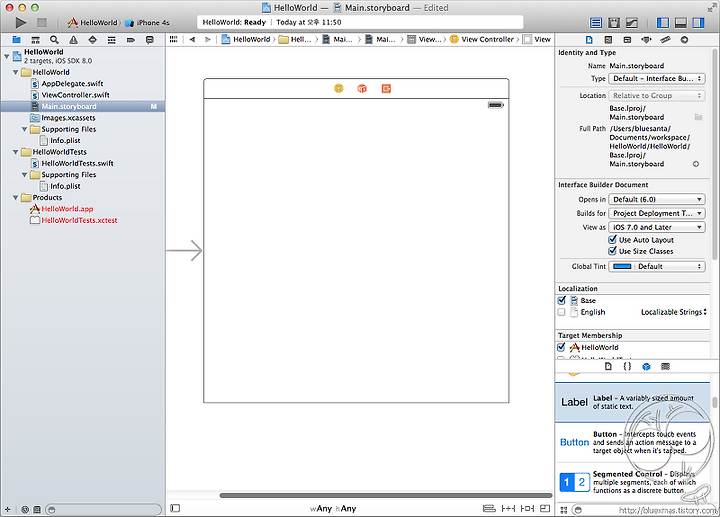Screen dimensions: 720x517
Task: Switch to Version editor mode
Action: 632,22
